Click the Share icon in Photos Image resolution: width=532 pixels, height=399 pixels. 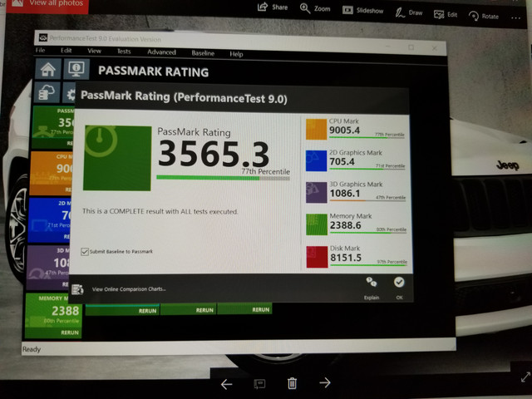coord(263,7)
